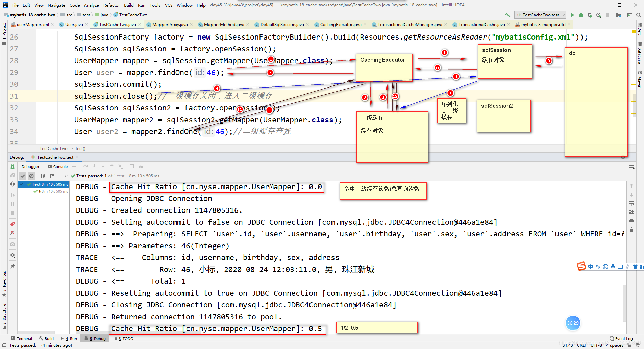The width and height of the screenshot is (644, 349).
Task: Click scroll to end console icon
Action: point(631,212)
